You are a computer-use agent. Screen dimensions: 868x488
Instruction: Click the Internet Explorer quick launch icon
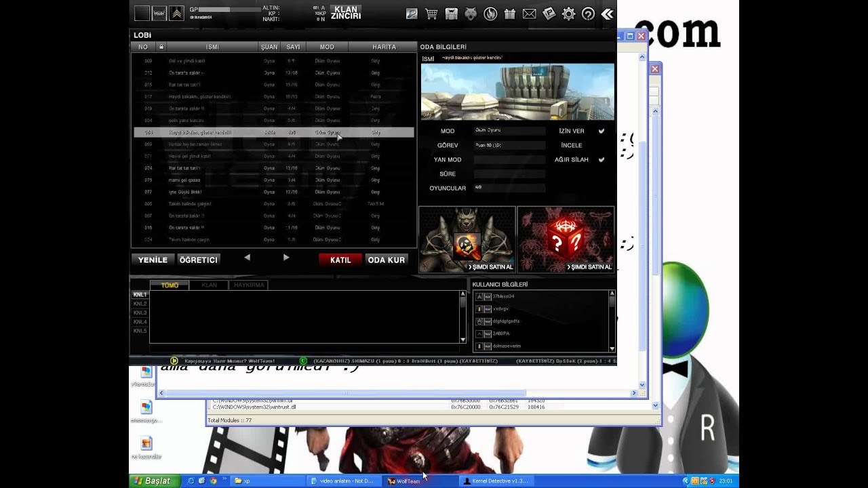[x=191, y=481]
